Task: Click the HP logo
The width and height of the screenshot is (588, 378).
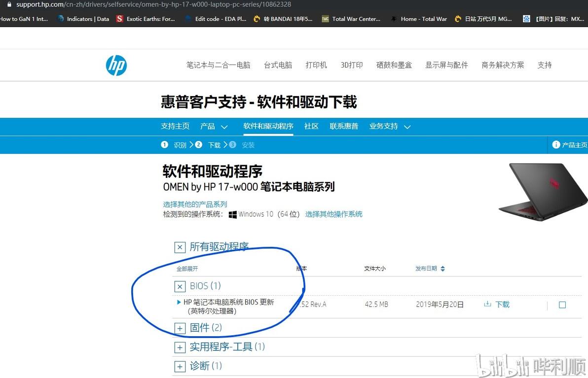Action: tap(116, 66)
